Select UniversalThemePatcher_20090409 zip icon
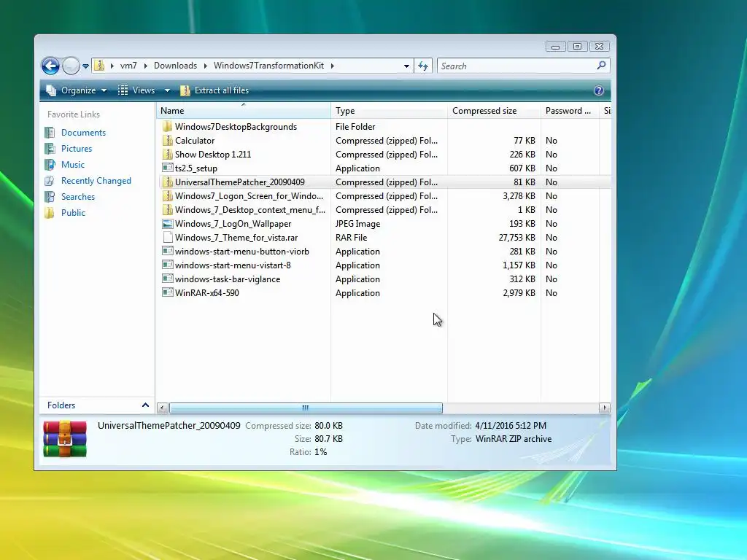This screenshot has width=747, height=560. (x=167, y=182)
